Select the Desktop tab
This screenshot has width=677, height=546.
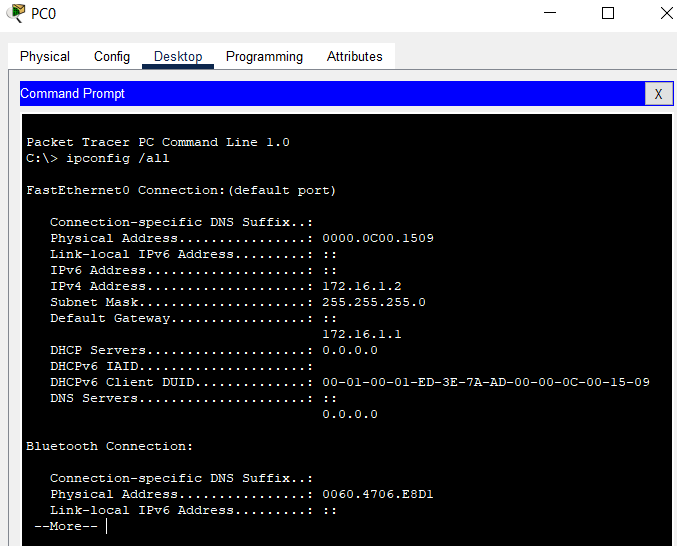(x=178, y=57)
